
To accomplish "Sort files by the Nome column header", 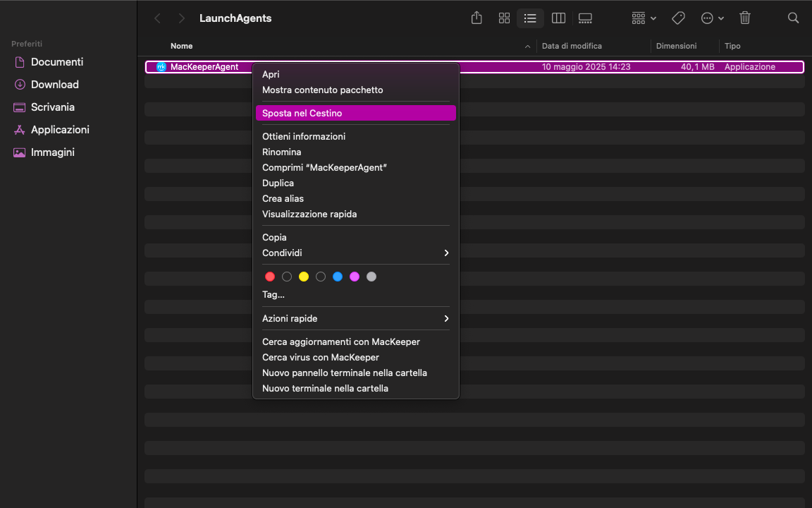I will click(x=182, y=46).
